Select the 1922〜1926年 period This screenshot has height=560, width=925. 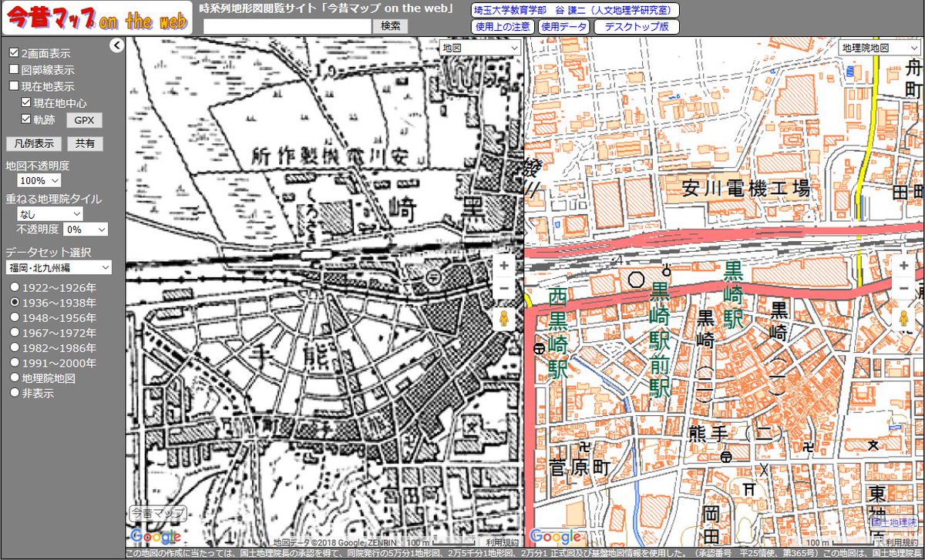14,287
